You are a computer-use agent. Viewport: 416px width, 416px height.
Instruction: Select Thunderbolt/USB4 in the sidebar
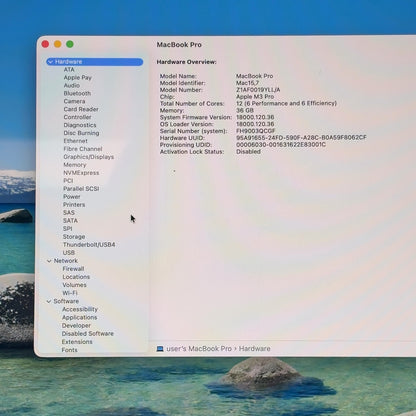(x=89, y=245)
